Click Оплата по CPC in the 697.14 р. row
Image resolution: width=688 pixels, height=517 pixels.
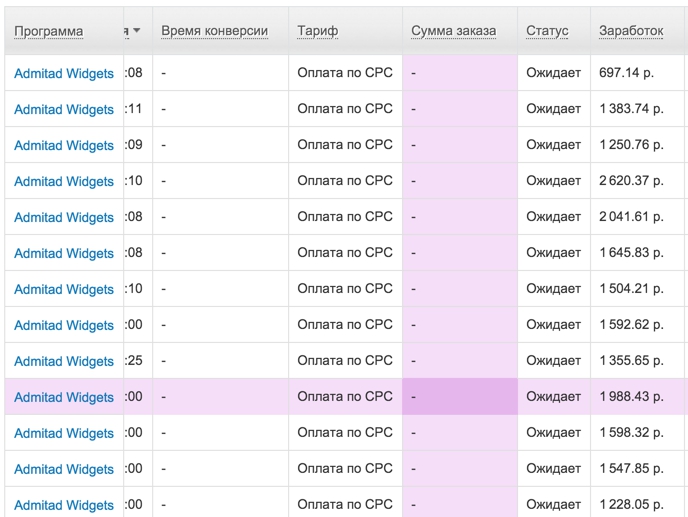344,73
